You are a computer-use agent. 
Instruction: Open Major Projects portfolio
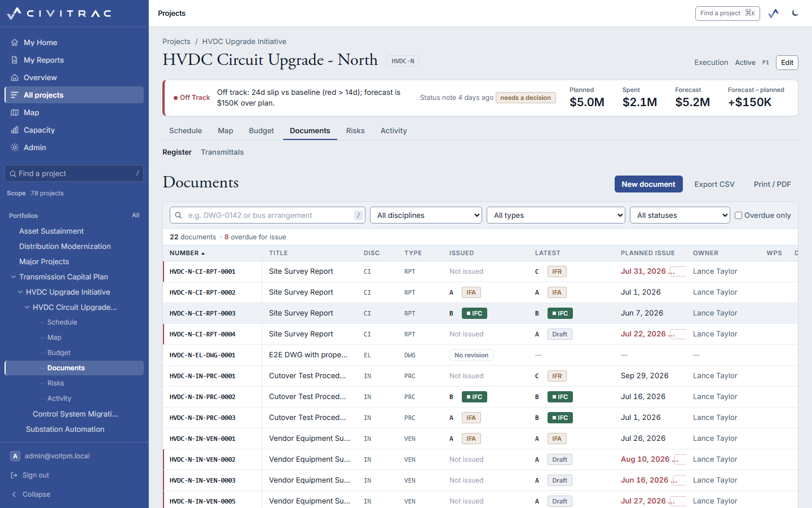[x=44, y=261]
